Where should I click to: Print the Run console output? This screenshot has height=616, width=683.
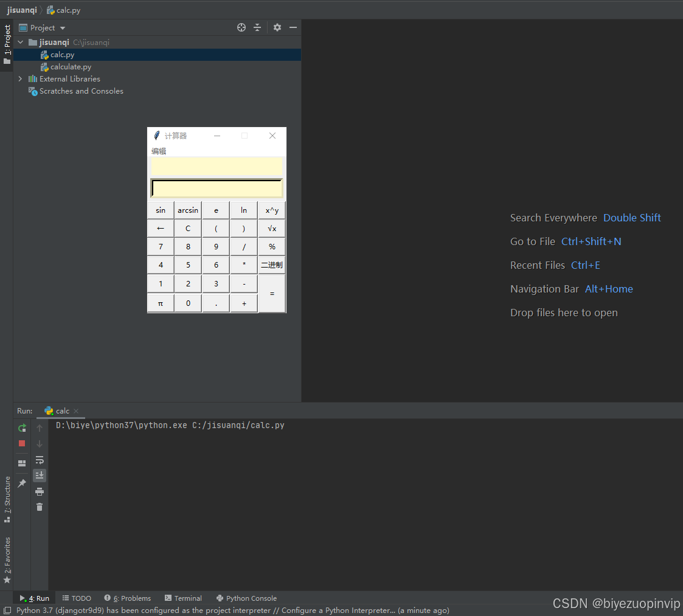point(40,492)
